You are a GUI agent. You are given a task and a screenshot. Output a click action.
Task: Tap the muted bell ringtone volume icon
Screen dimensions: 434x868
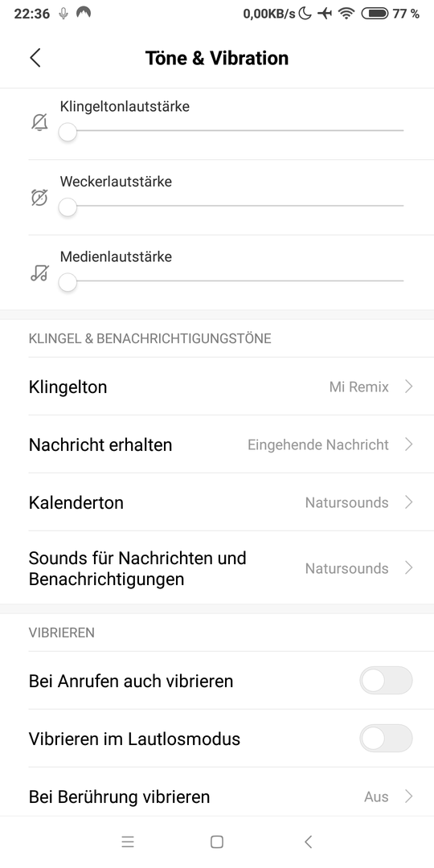39,122
